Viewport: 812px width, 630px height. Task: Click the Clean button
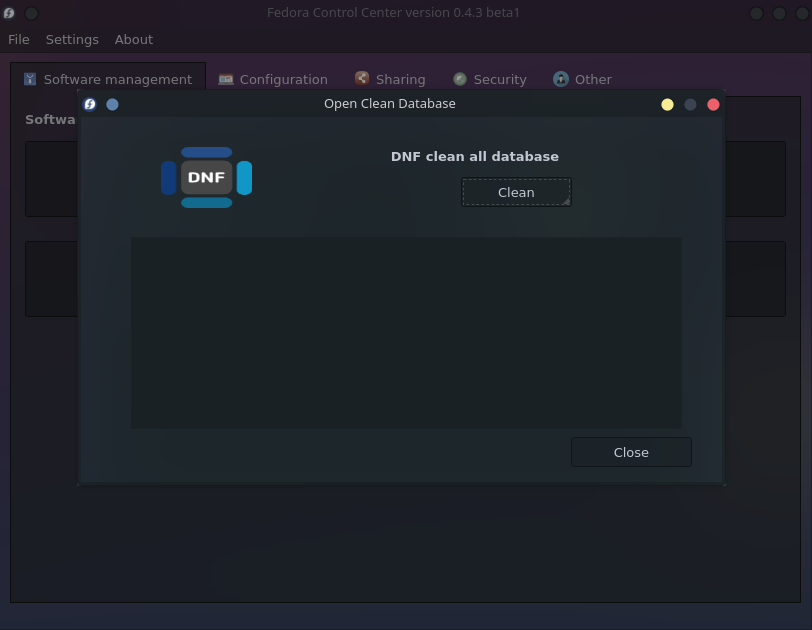click(x=516, y=192)
